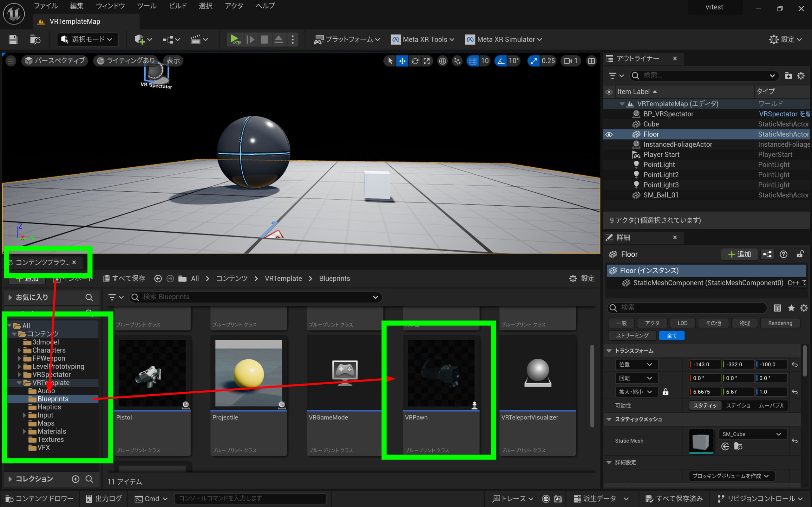Click the Save current level icon

click(13, 40)
